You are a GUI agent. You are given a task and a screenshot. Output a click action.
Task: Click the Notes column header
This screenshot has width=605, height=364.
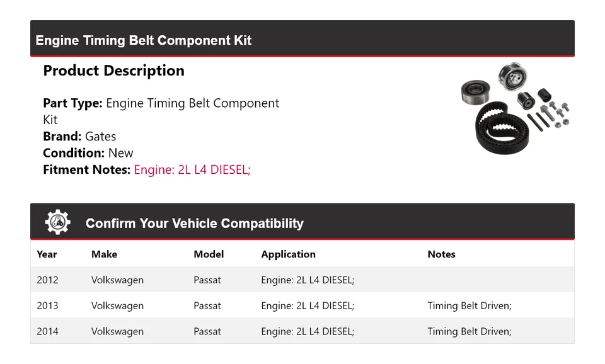pos(441,254)
